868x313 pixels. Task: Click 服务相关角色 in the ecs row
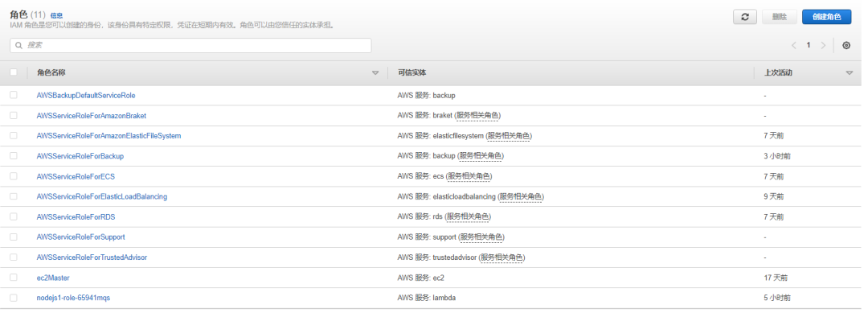[x=469, y=177]
